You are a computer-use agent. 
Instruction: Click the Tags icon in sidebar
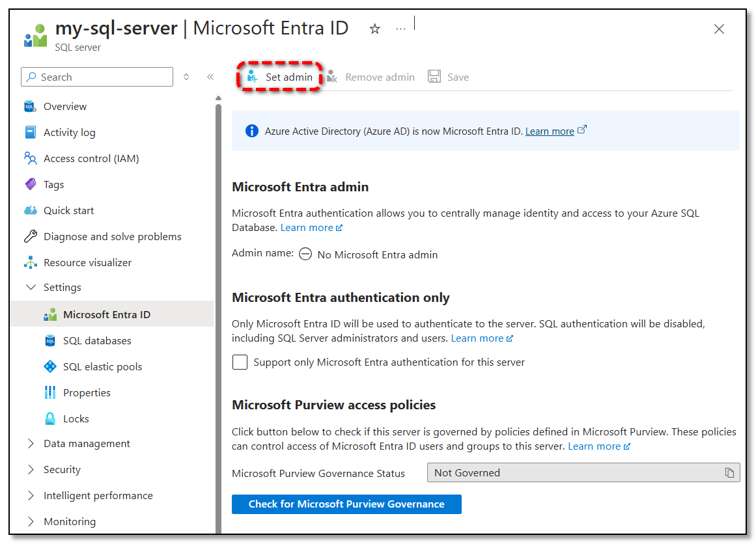pyautogui.click(x=31, y=184)
